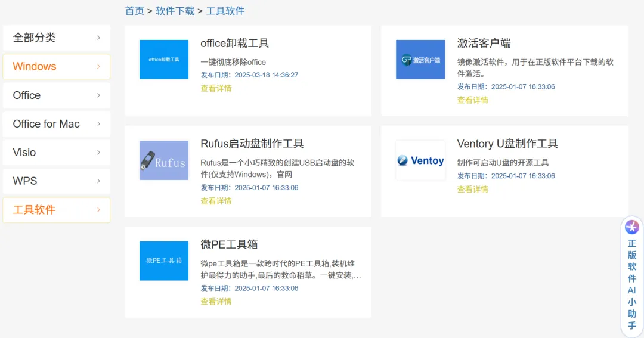The image size is (644, 338).
Task: Open the Rufus USB drive thumbnail
Action: click(164, 160)
